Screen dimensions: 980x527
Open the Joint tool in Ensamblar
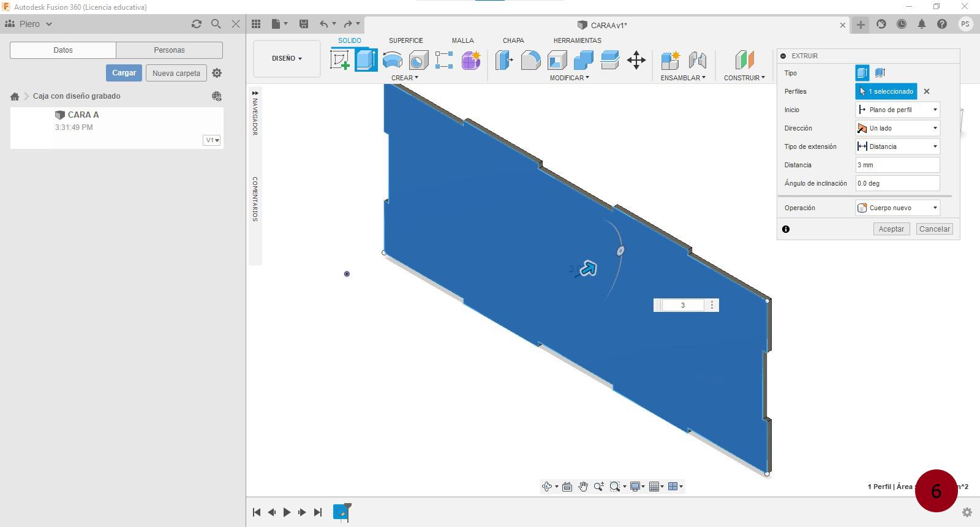[x=697, y=60]
